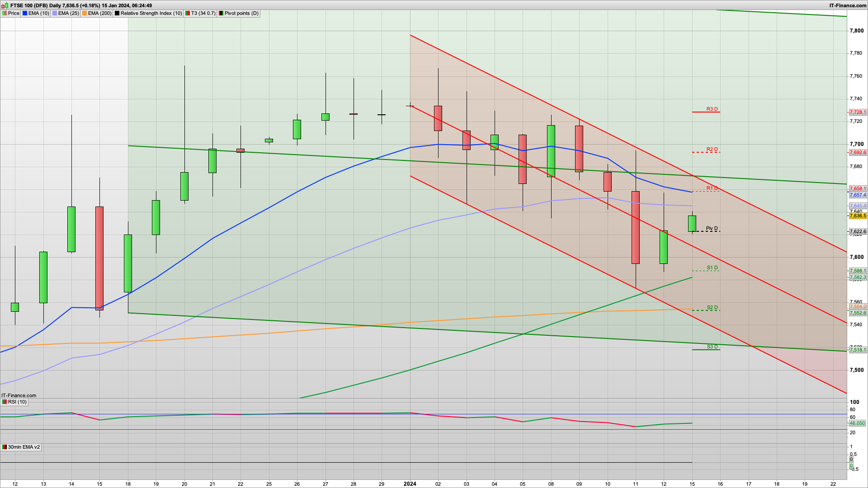Viewport: 868px width, 488px height.
Task: Click the S2 D pivot level label
Action: pos(712,307)
